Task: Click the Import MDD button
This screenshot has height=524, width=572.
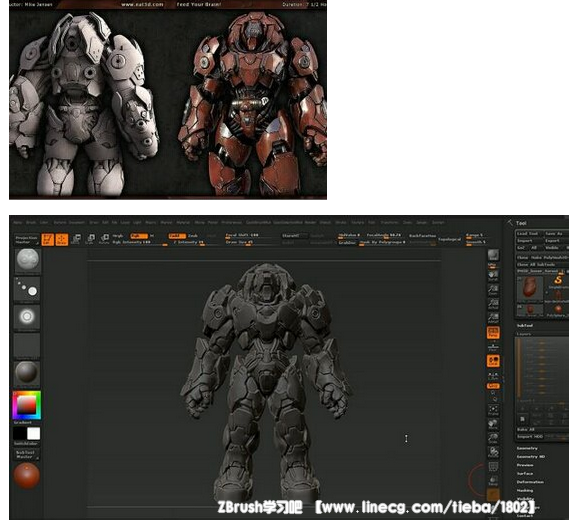Action: pos(530,437)
